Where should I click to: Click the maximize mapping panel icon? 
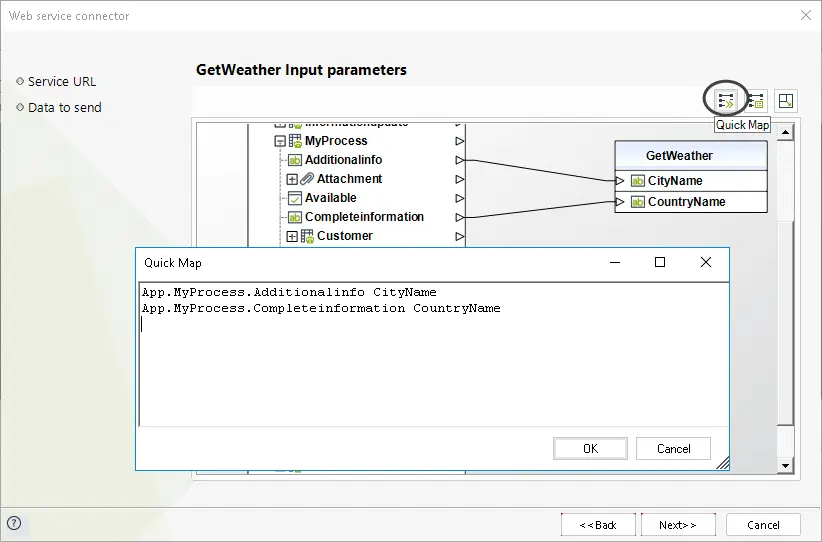[x=786, y=101]
